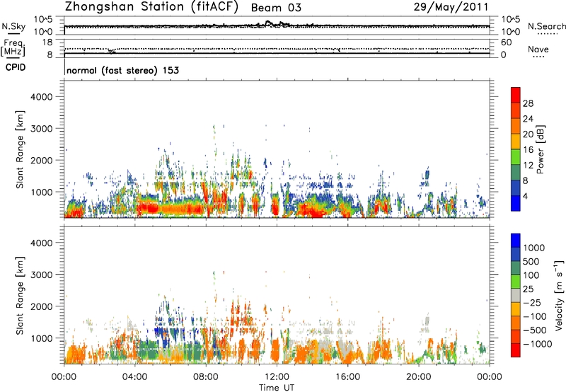Click the '18' frequency axis value
Image resolution: width=566 pixels, height=392 pixels.
pyautogui.click(x=47, y=42)
